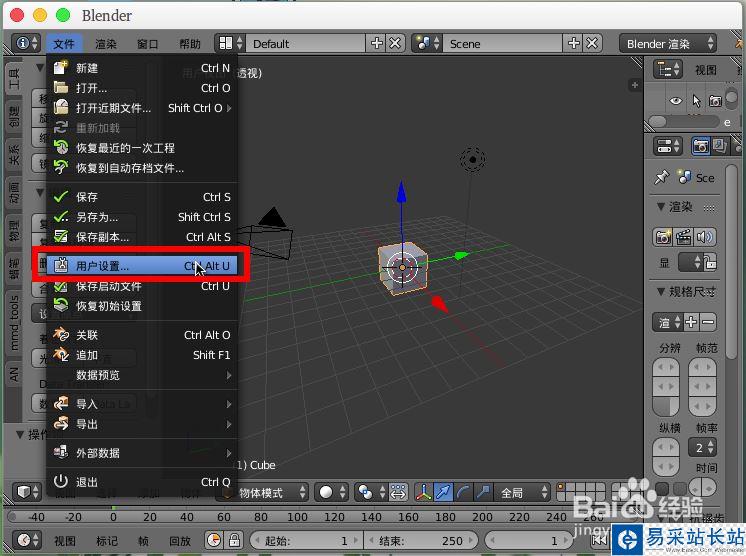The width and height of the screenshot is (746, 556).
Task: Toggle manipulate center points icon
Action: pos(398,492)
